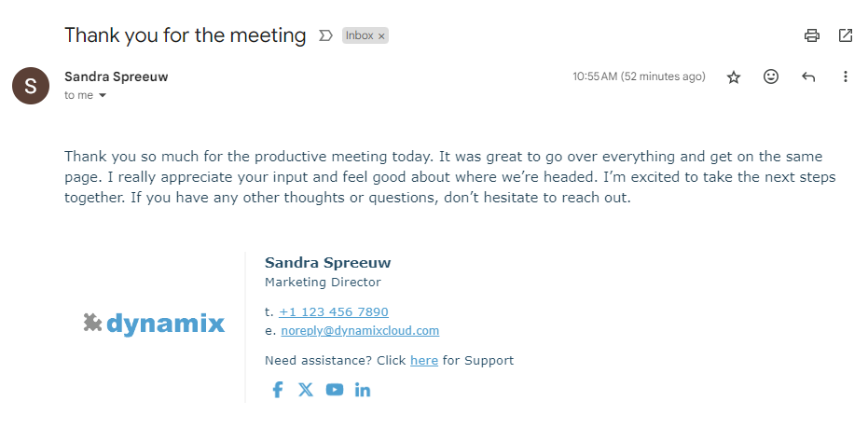Follow the 'here' link for Support

tap(424, 361)
